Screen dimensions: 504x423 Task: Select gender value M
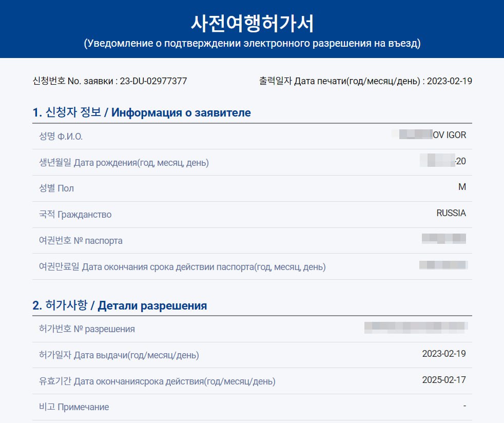(462, 187)
